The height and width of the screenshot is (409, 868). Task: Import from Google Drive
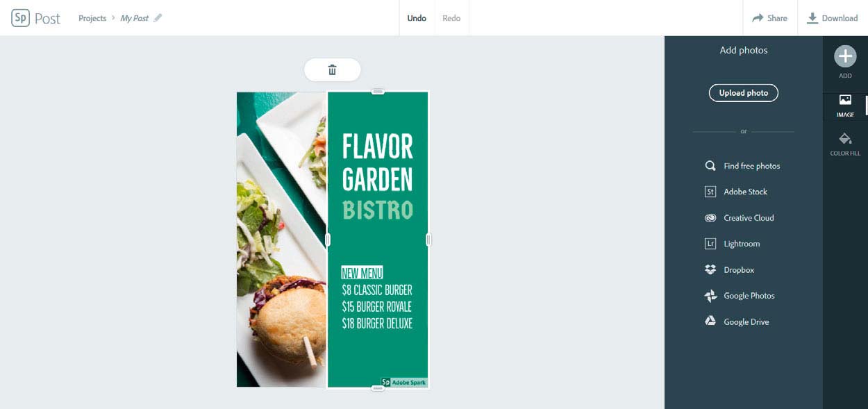click(x=737, y=322)
